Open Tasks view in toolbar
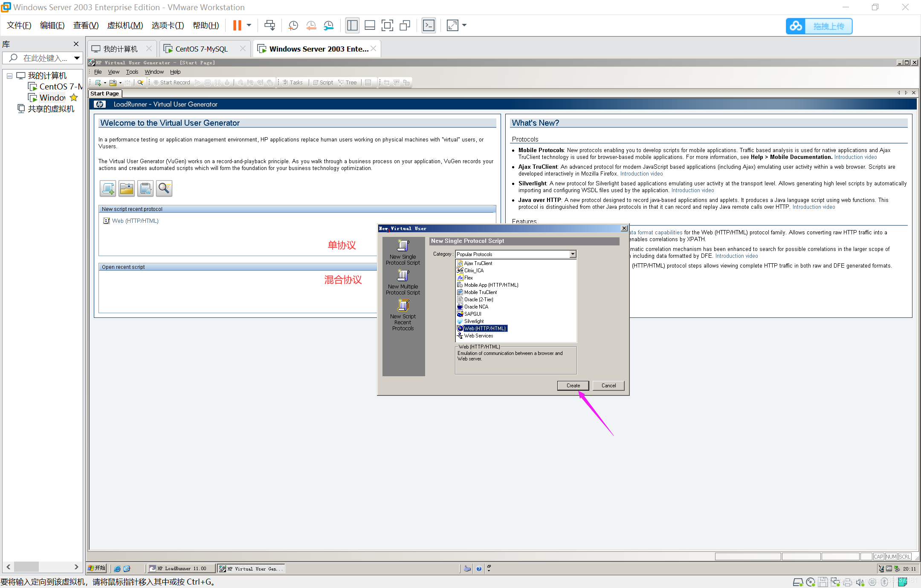This screenshot has height=588, width=921. click(x=293, y=83)
